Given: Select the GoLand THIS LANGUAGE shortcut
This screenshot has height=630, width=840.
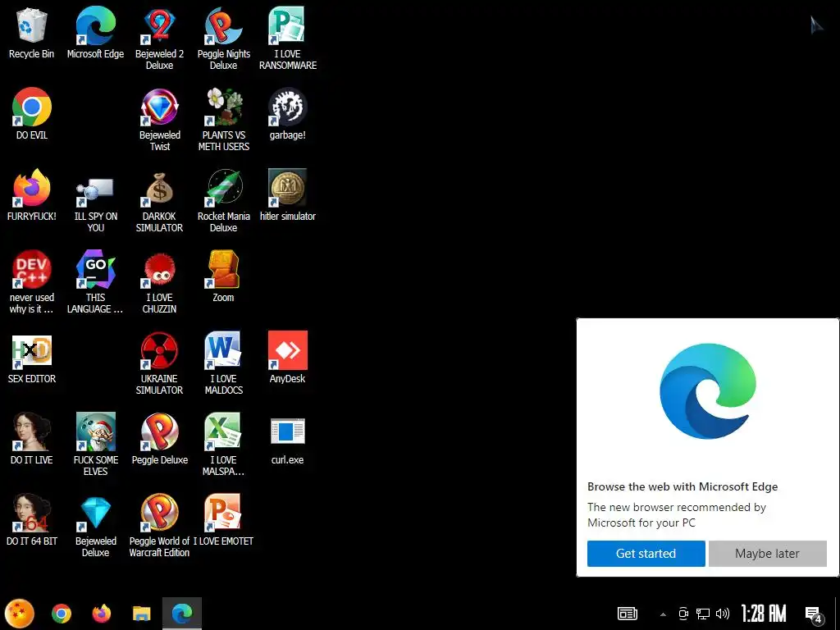Looking at the screenshot, I should coord(95,282).
